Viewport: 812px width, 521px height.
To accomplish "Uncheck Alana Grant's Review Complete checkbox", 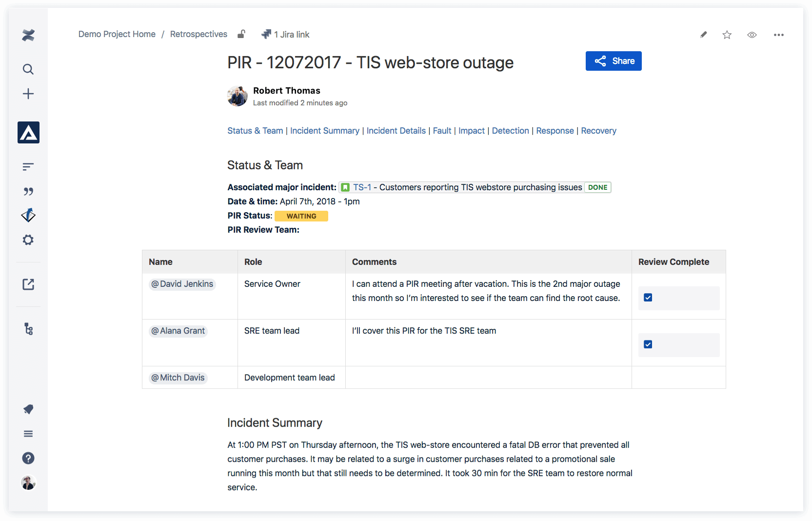I will click(x=648, y=344).
